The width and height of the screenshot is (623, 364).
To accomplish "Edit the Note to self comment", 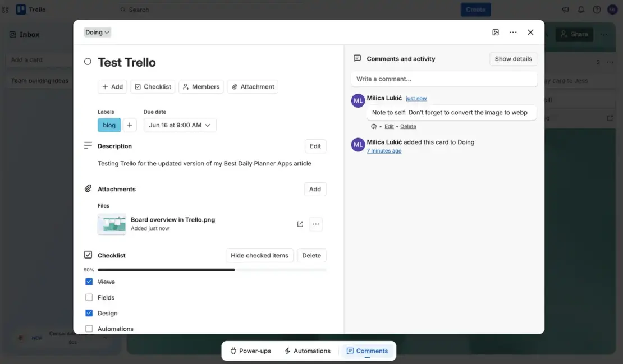I will tap(389, 126).
